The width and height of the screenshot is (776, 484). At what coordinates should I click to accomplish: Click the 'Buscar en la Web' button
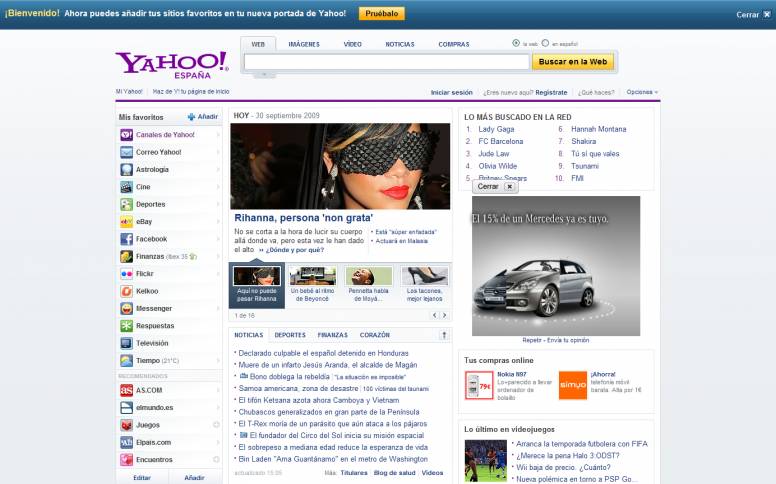coord(573,62)
